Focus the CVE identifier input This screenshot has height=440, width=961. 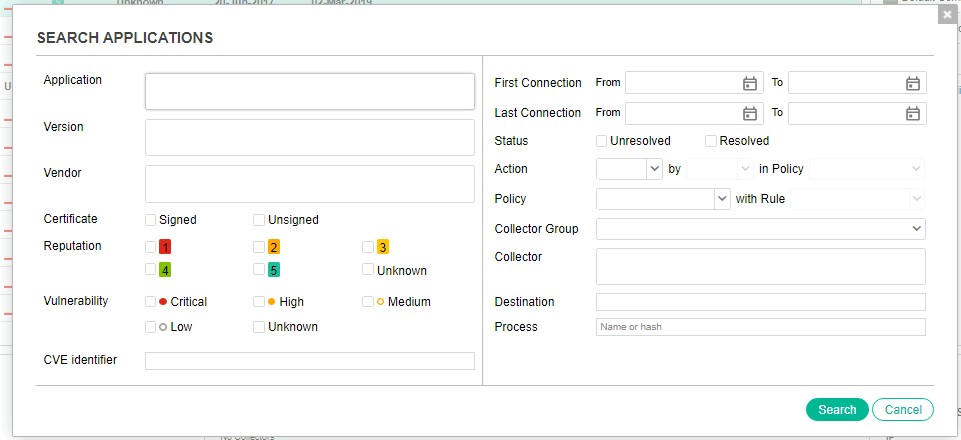coord(309,361)
